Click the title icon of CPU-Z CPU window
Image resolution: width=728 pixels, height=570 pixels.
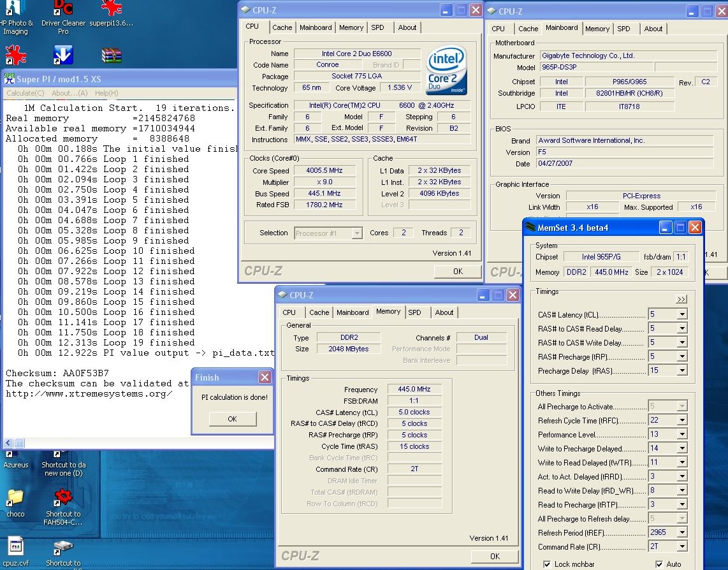245,10
